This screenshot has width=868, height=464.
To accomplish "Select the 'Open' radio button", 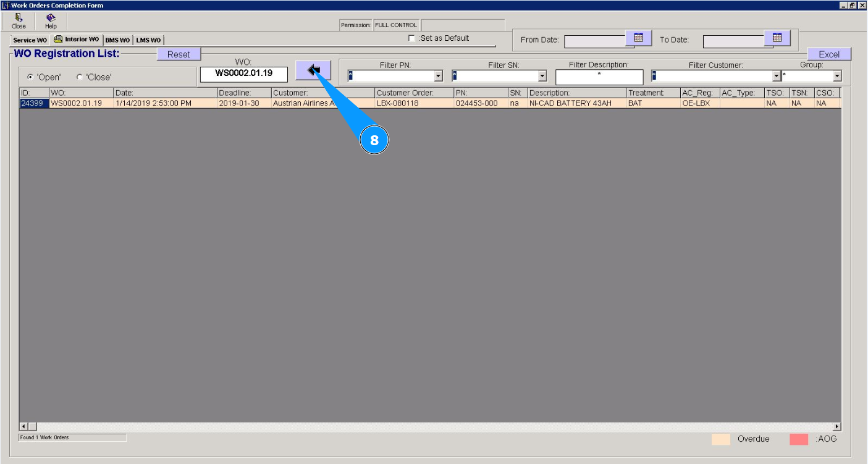I will coord(30,77).
